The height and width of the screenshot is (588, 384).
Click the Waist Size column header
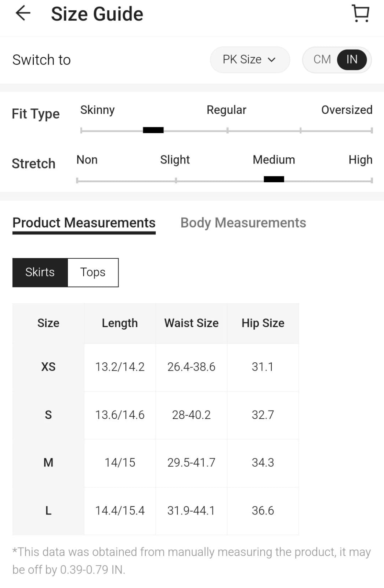click(x=191, y=323)
